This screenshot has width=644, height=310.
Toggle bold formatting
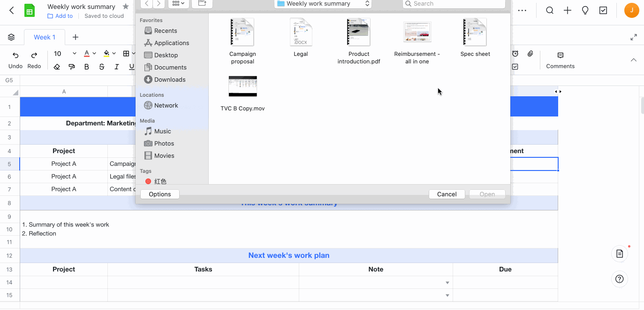click(86, 67)
